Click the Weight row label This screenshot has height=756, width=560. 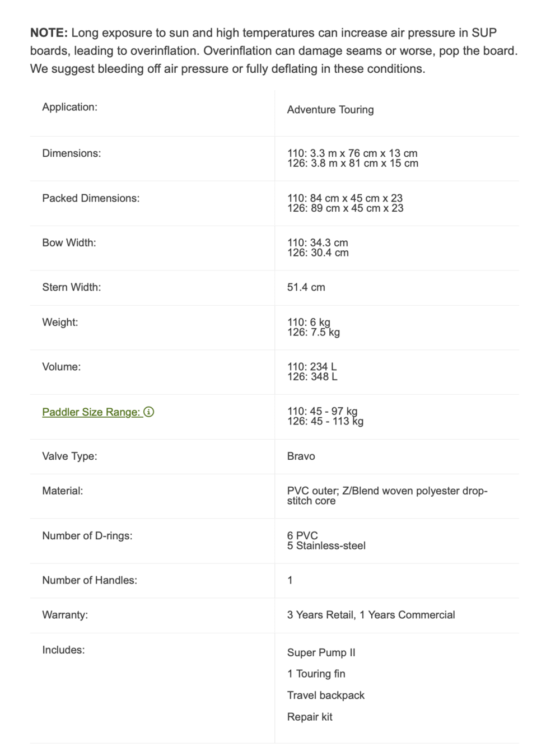[x=60, y=322]
